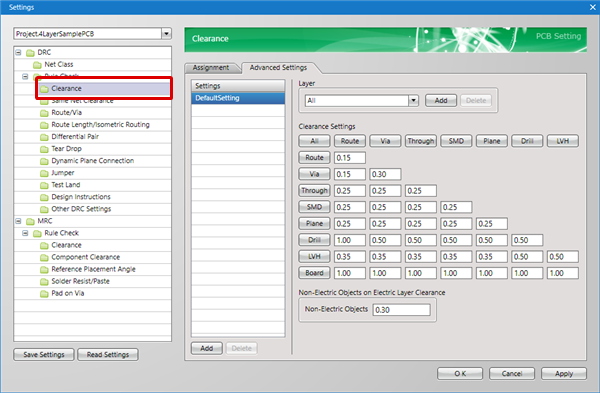The width and height of the screenshot is (600, 393).
Task: Click the Settings list column header
Action: pyautogui.click(x=238, y=86)
